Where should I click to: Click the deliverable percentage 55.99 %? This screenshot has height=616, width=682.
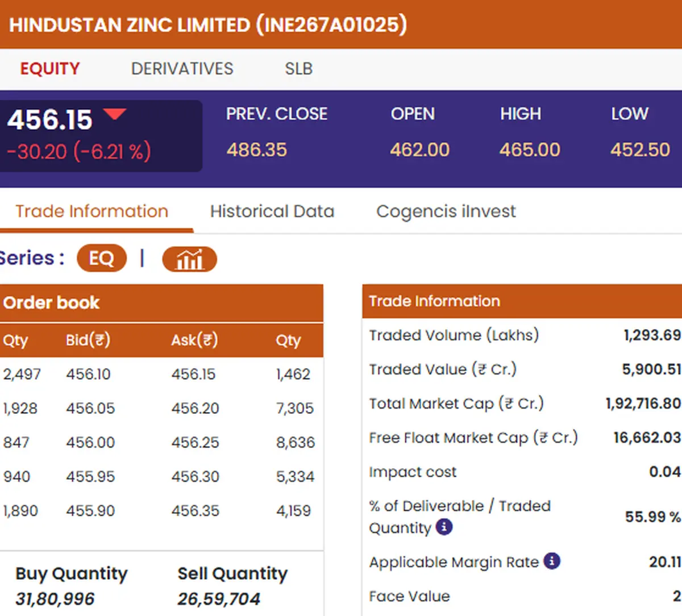pos(653,517)
